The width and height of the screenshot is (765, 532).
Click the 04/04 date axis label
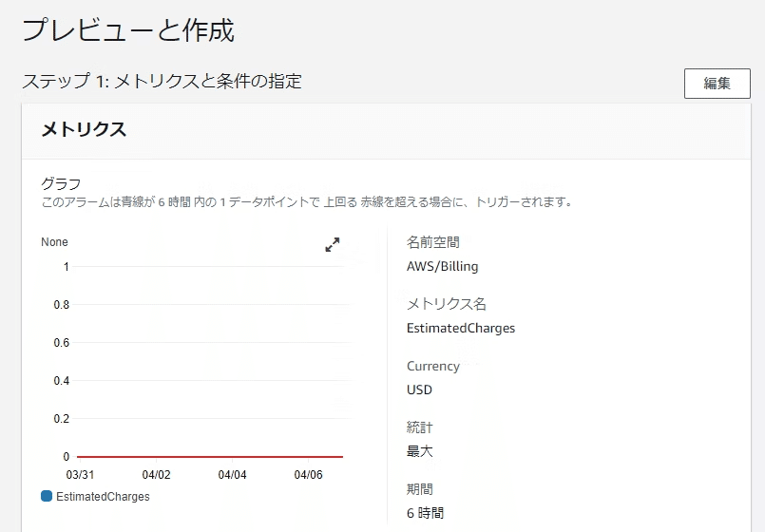tap(232, 474)
